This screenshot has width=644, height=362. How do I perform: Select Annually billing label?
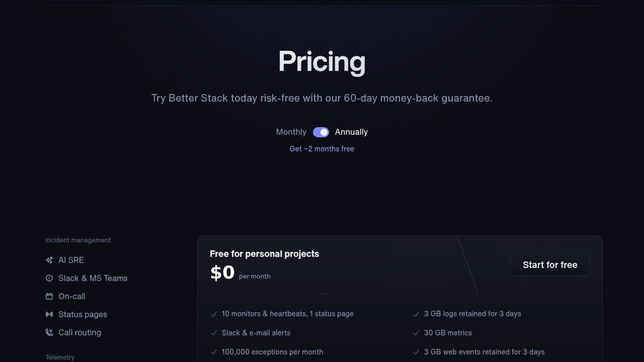point(351,132)
